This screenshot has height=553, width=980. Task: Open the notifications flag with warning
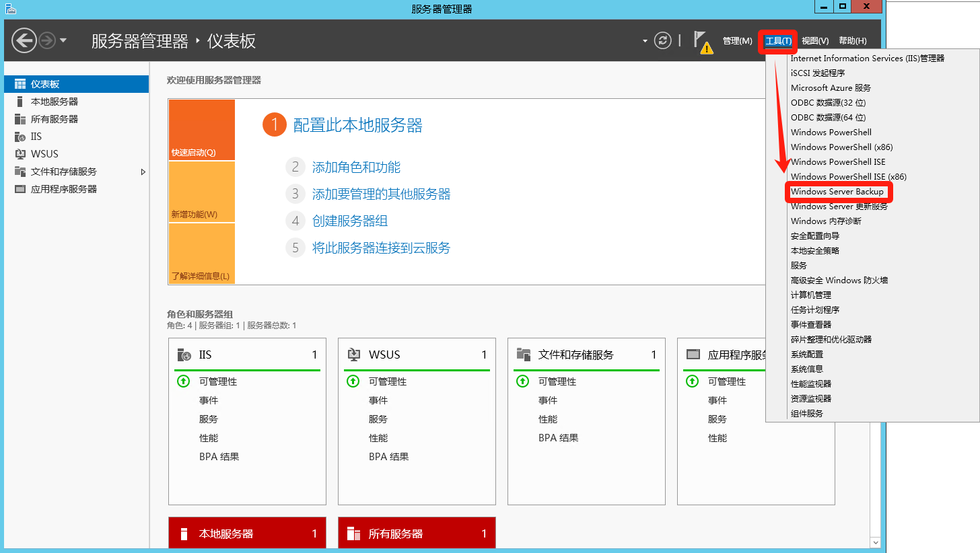[702, 42]
